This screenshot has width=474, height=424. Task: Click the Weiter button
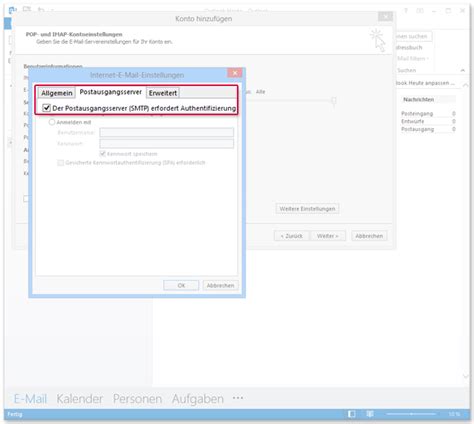(327, 236)
